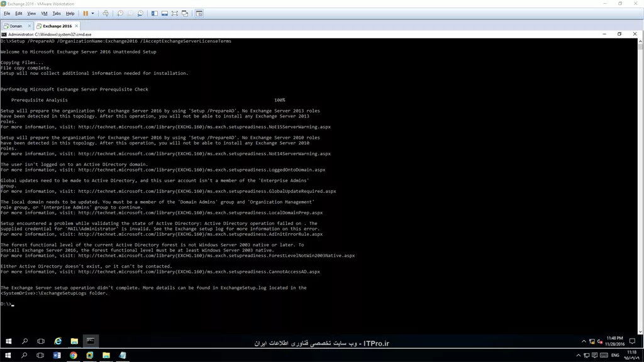Minimize the Administrator cmd.exe window

(604, 34)
